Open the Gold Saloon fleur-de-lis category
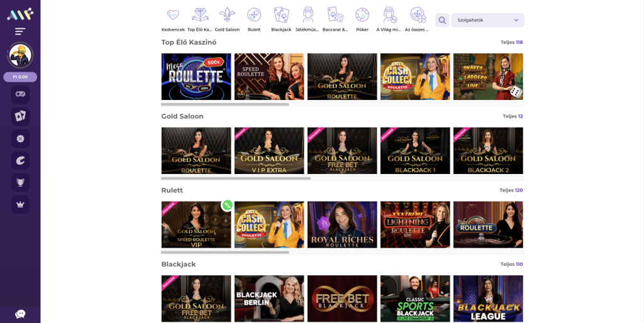The width and height of the screenshot is (644, 323). (x=227, y=19)
